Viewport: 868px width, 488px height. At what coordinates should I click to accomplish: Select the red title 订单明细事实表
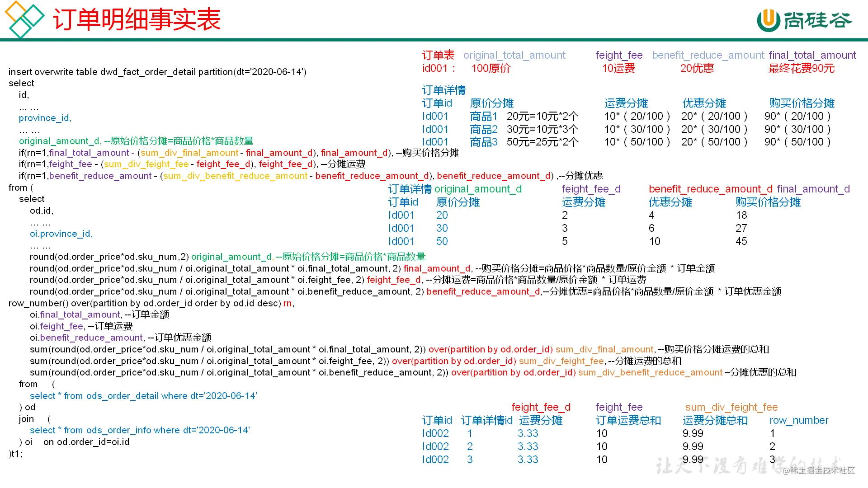coord(137,19)
